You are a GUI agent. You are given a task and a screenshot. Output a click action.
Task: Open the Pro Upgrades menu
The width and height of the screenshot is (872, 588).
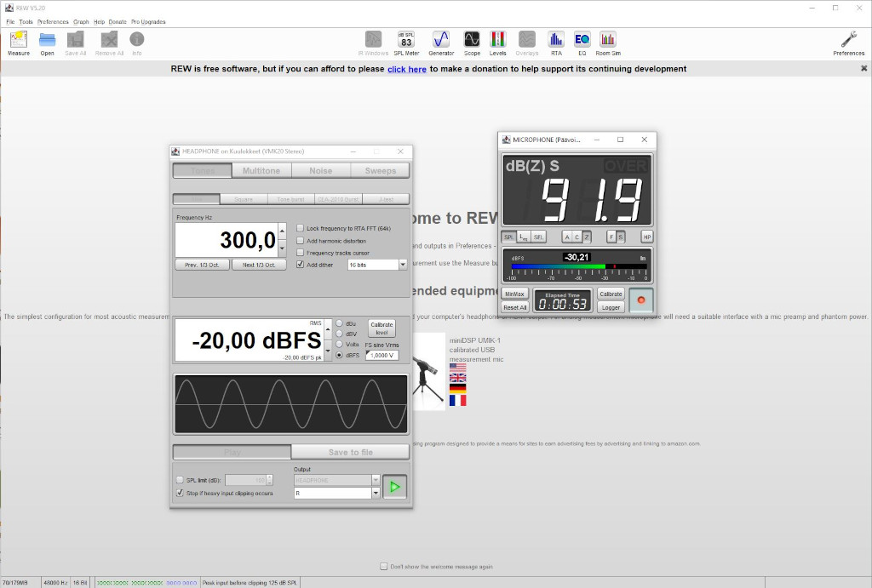[x=148, y=21]
